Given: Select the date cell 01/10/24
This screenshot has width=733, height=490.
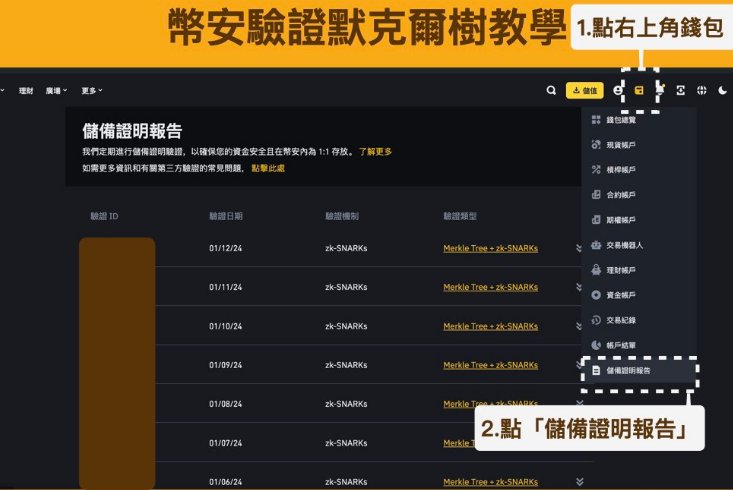Looking at the screenshot, I should click(x=226, y=326).
